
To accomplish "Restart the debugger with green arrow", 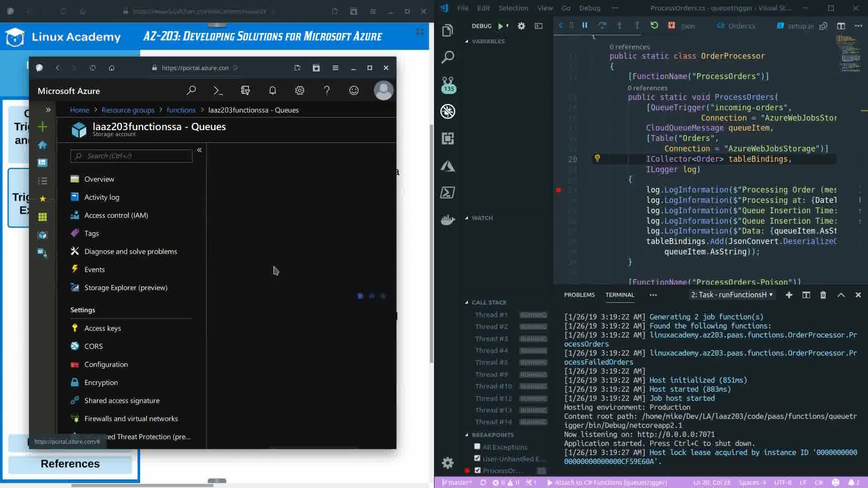I will [654, 26].
